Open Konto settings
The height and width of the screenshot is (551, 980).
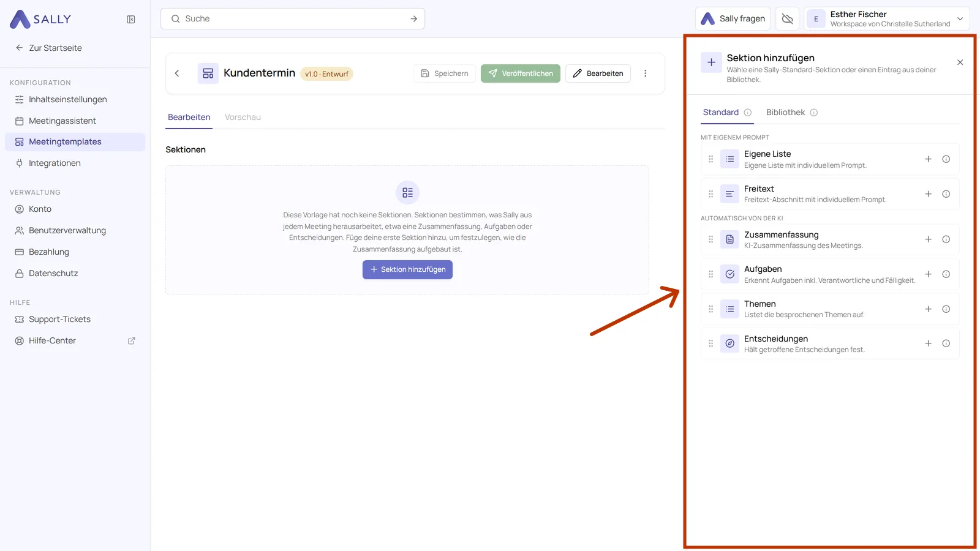point(75,209)
